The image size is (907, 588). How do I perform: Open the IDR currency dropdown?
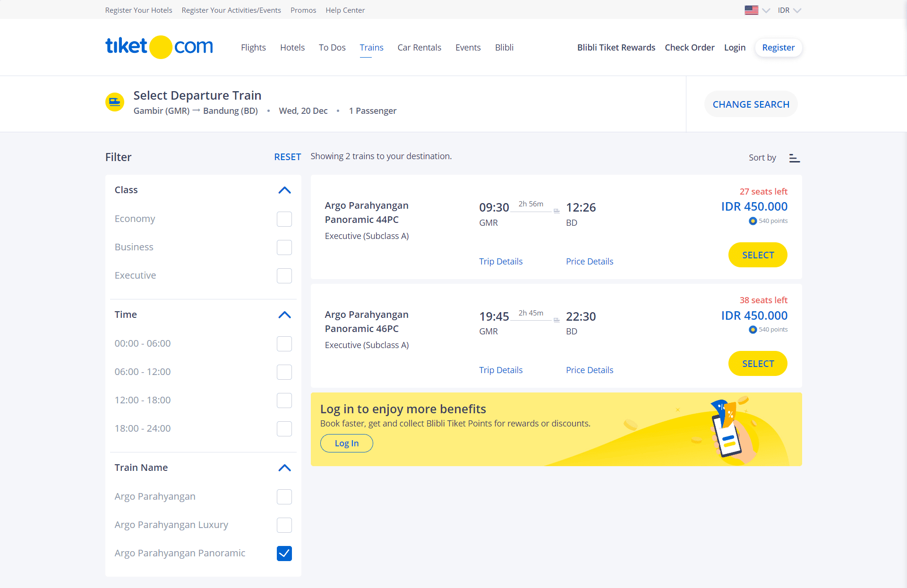[789, 10]
